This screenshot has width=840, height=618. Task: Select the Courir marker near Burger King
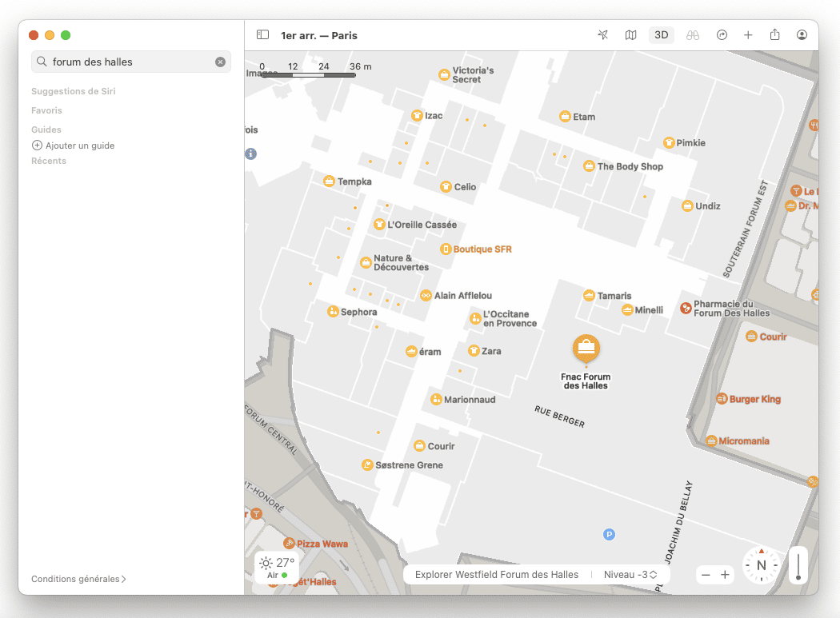(x=752, y=337)
